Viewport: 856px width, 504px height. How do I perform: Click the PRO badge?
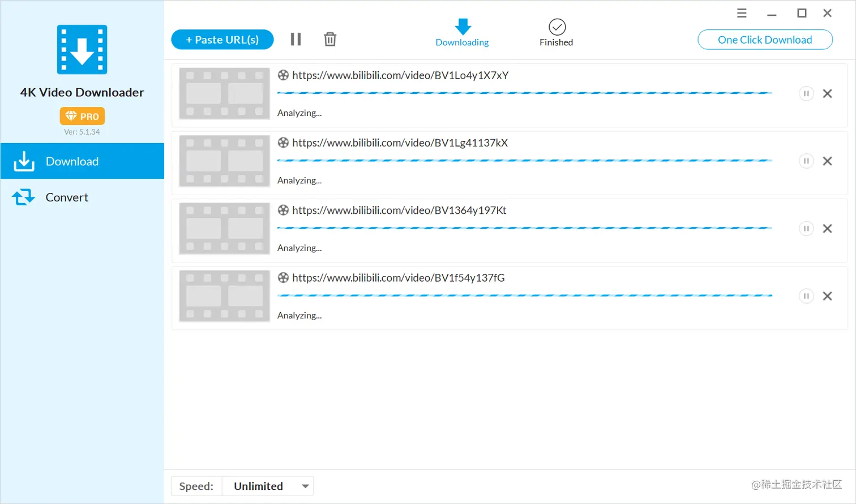[x=82, y=116]
